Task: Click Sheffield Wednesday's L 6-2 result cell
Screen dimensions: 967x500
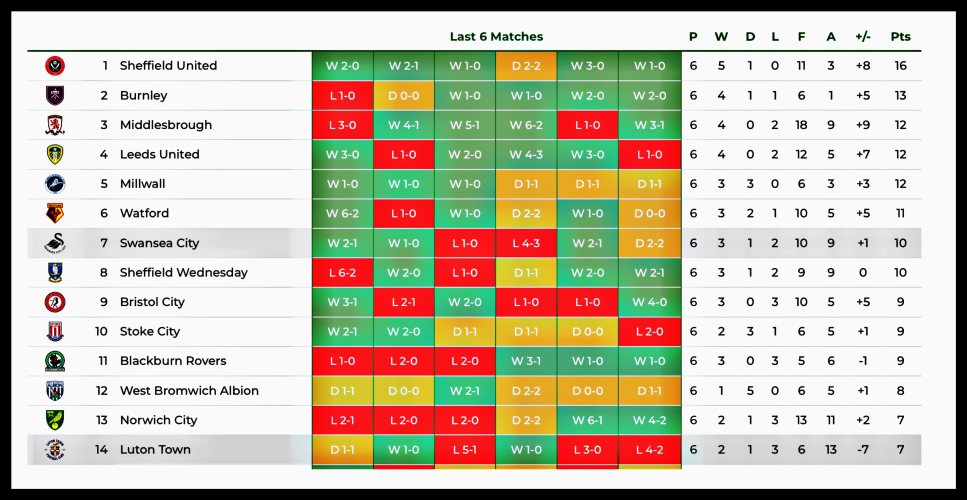Action: click(342, 273)
